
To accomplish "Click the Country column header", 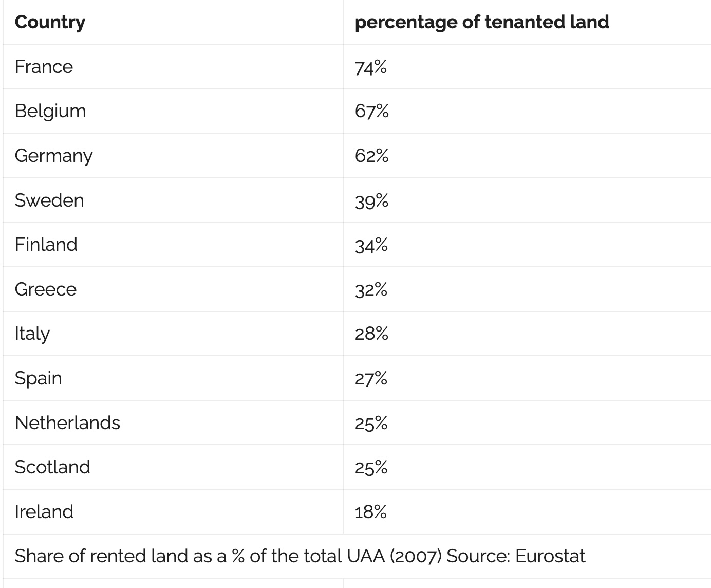I will pyautogui.click(x=50, y=22).
